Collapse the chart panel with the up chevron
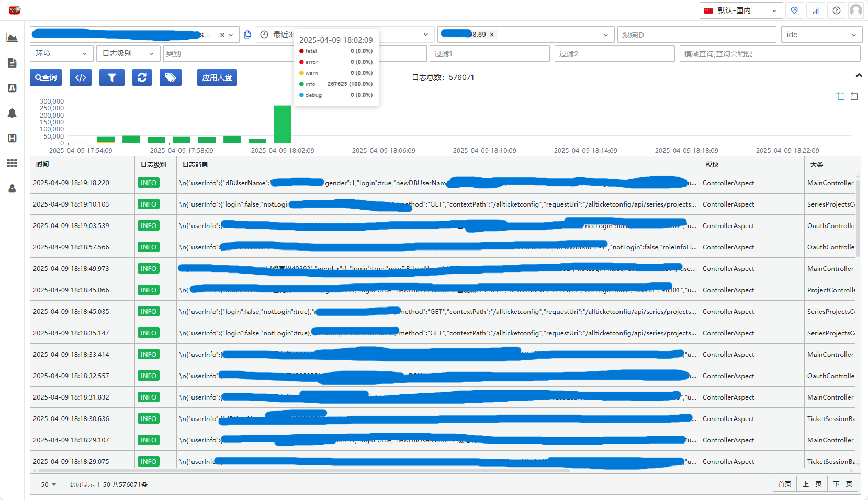This screenshot has width=868, height=500. coord(859,76)
